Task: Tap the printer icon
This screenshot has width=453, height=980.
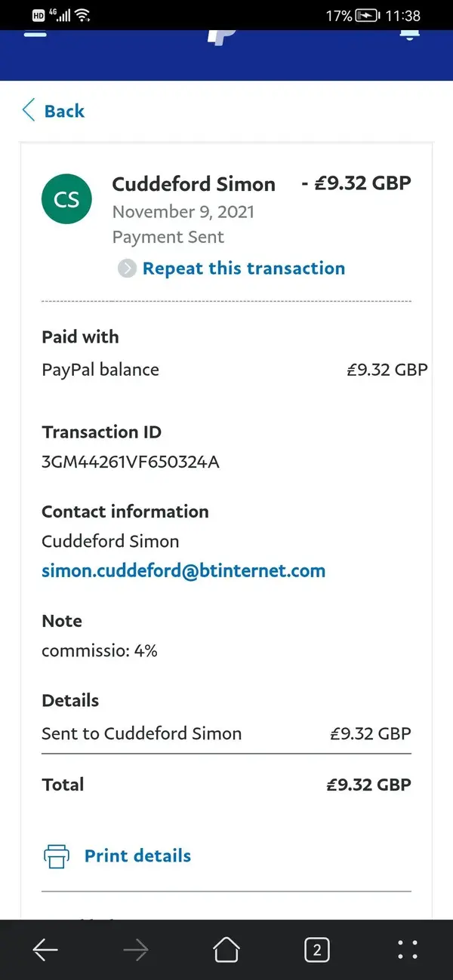Action: click(x=57, y=856)
